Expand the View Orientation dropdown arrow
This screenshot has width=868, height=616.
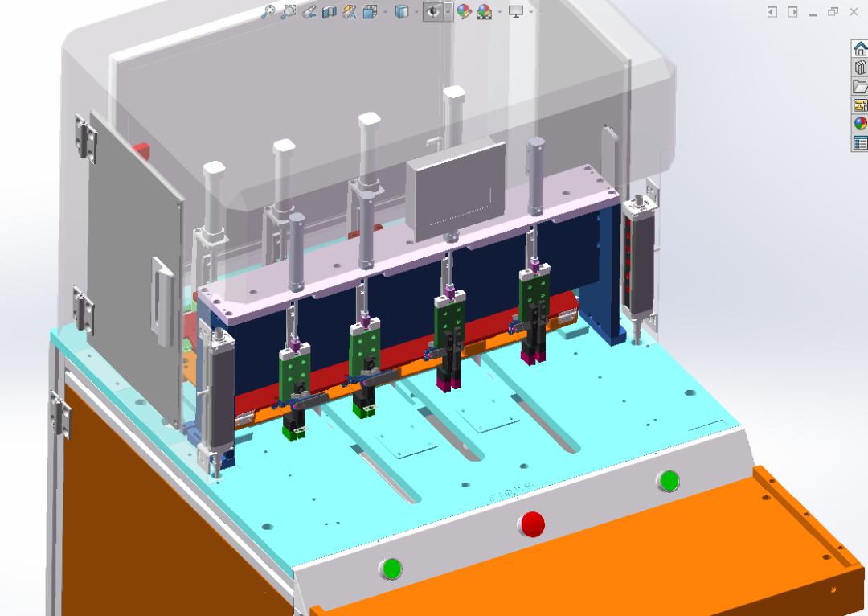click(385, 11)
